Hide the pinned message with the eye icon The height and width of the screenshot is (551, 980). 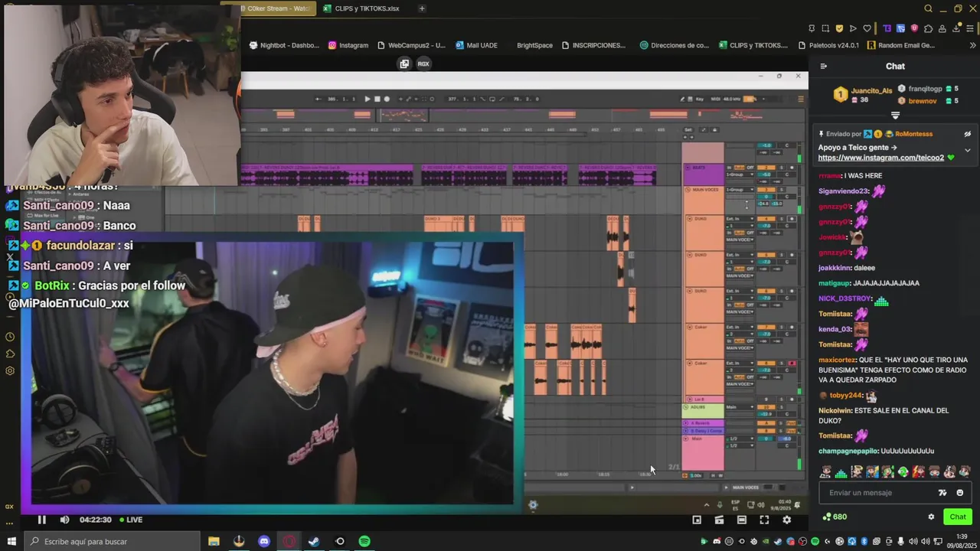(x=967, y=134)
